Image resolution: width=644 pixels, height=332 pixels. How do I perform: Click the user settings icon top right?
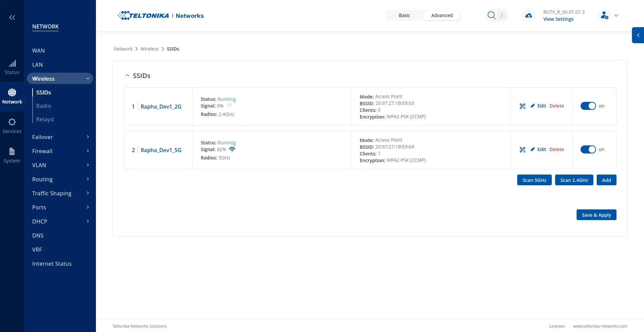pos(604,15)
